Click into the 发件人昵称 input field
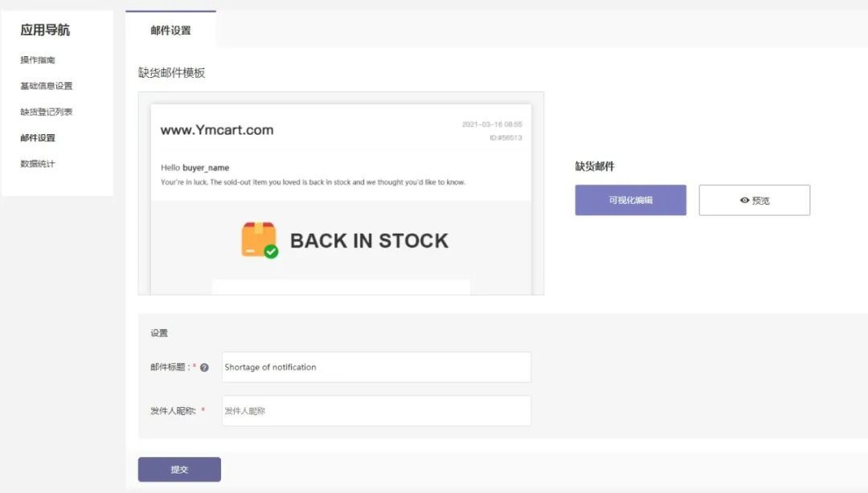This screenshot has height=493, width=868. click(x=376, y=410)
